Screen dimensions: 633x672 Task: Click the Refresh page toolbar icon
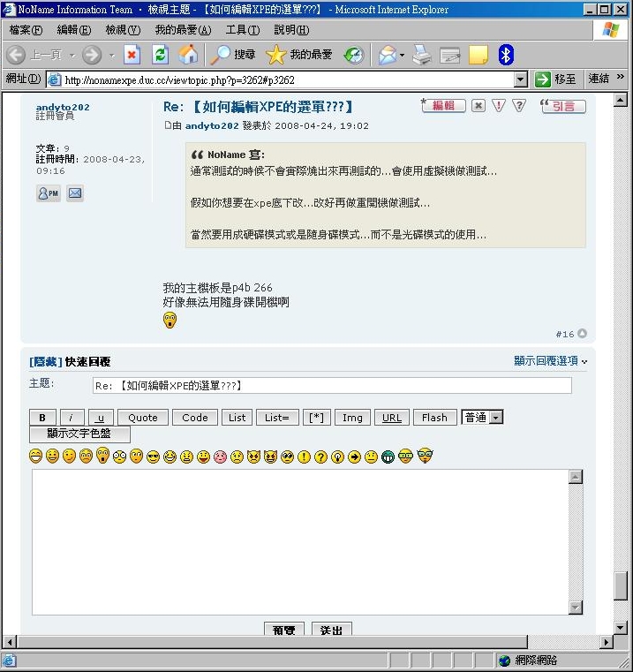pyautogui.click(x=160, y=55)
